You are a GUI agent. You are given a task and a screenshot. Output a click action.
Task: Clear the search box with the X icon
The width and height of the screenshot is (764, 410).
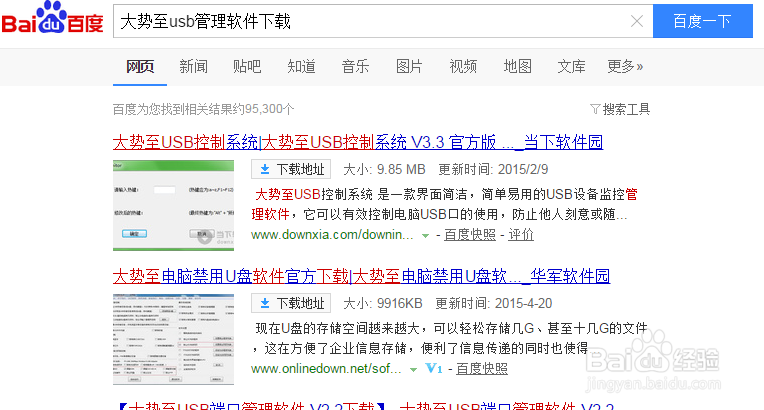636,21
